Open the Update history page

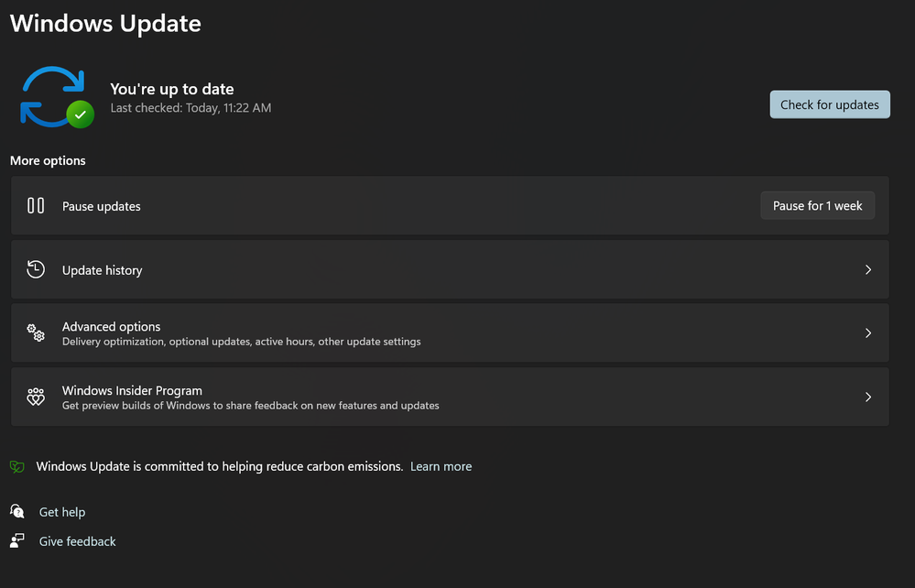(x=449, y=269)
